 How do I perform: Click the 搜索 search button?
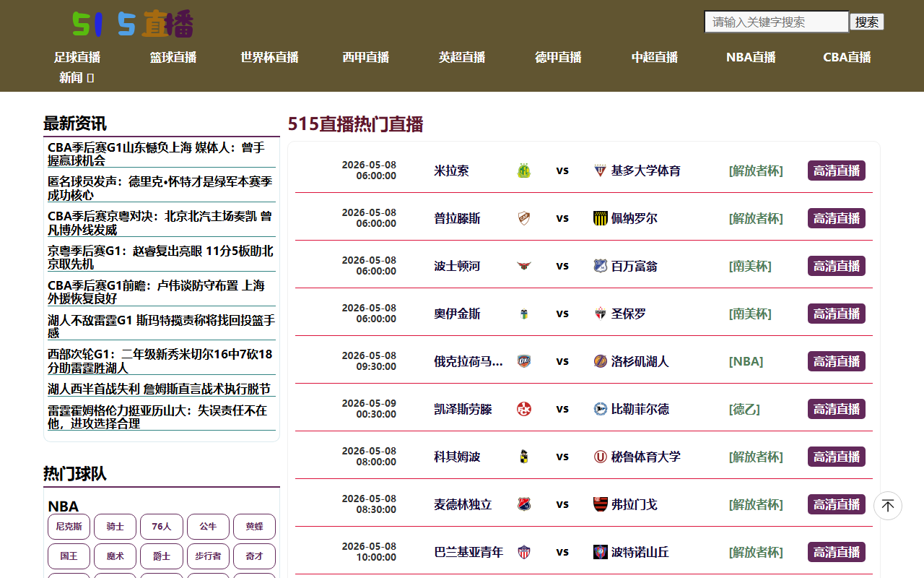(x=867, y=22)
